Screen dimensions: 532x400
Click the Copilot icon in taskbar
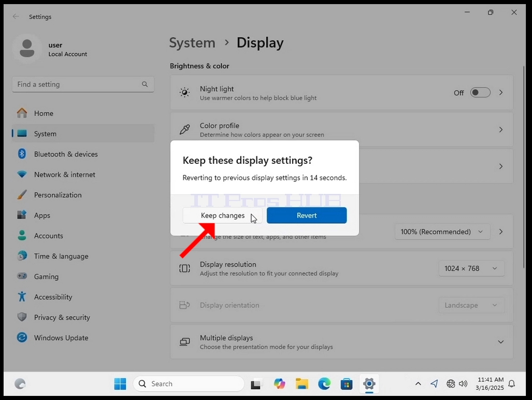point(279,384)
